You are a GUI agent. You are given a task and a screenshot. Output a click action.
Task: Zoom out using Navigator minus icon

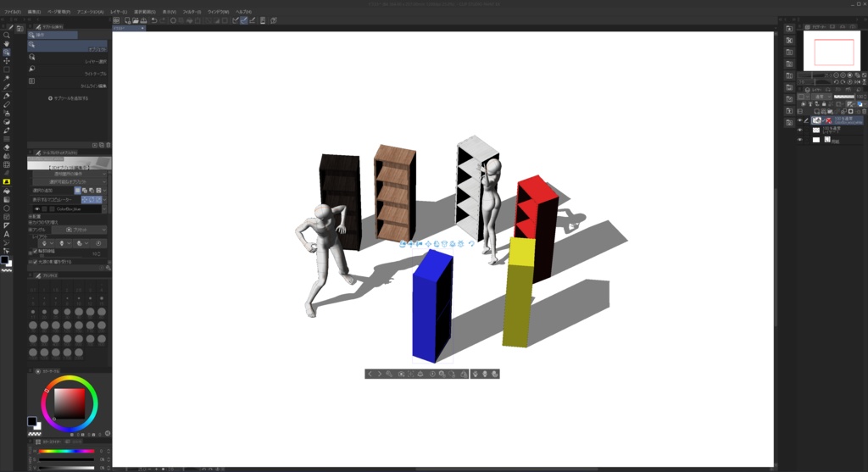point(836,75)
